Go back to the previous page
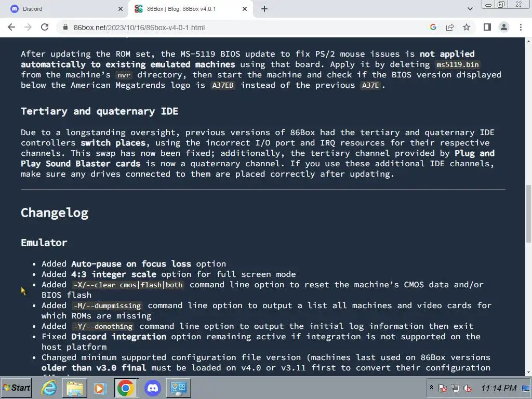532x399 pixels. 11,27
